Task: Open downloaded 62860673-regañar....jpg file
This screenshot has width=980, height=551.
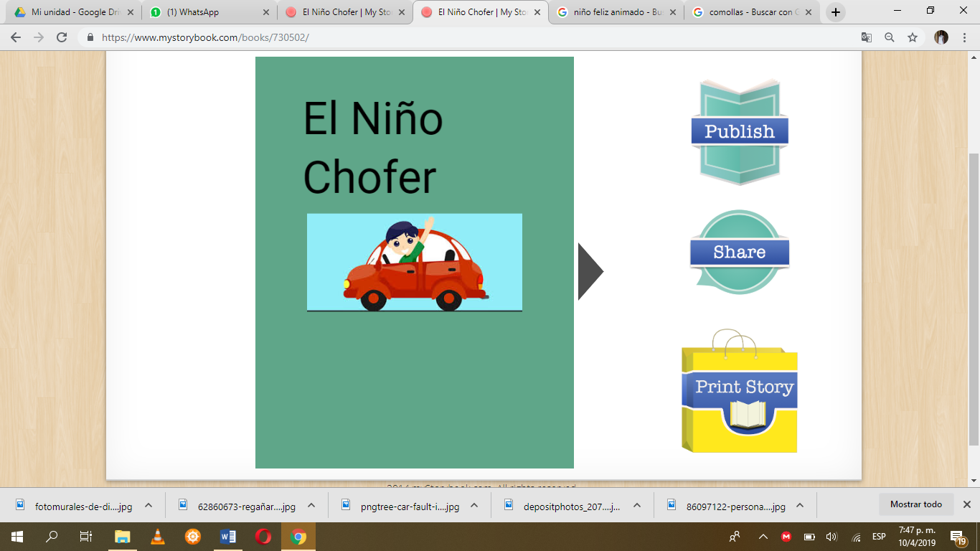Action: pyautogui.click(x=237, y=506)
